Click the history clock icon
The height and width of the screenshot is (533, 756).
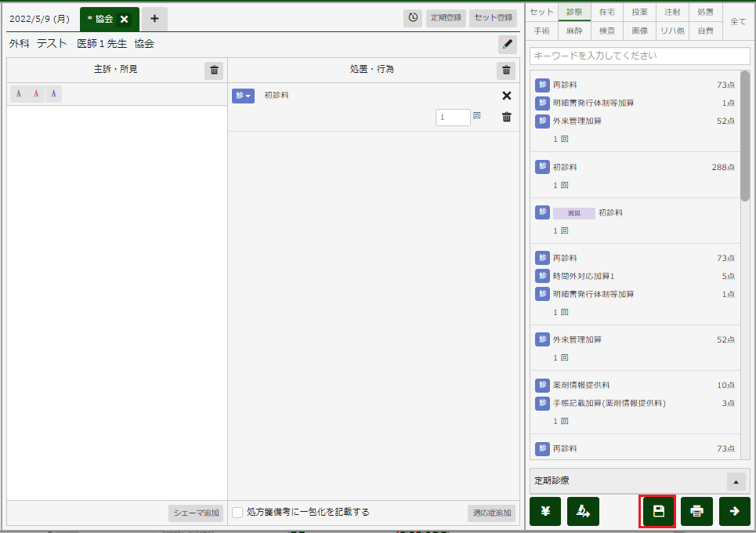pos(413,18)
